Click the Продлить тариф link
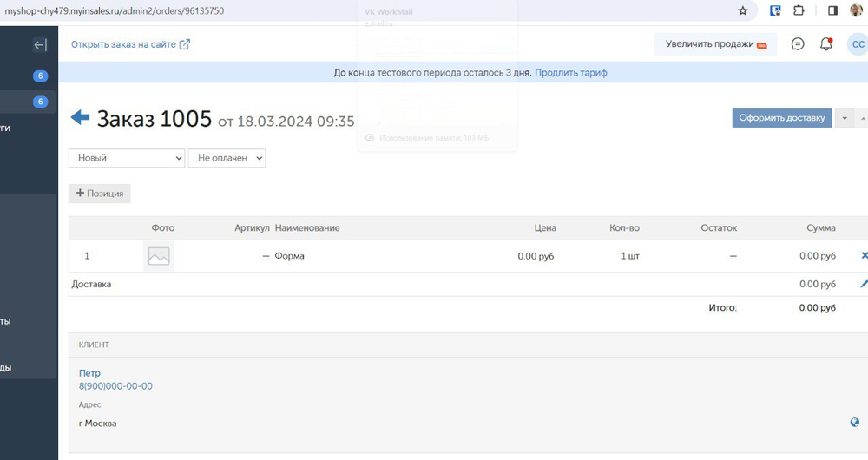This screenshot has height=460, width=868. pos(570,73)
